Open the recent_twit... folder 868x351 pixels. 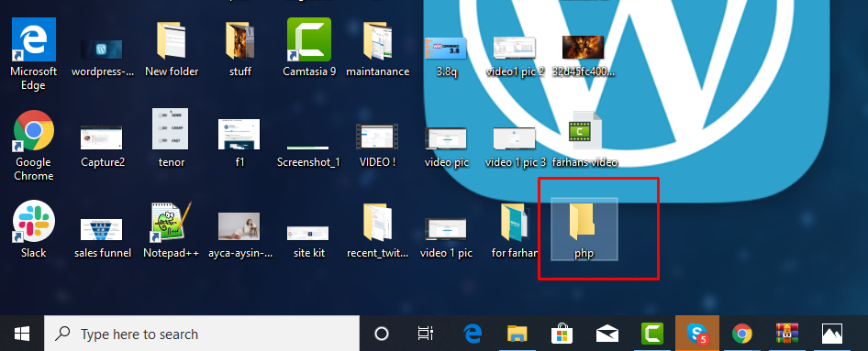coord(377,223)
